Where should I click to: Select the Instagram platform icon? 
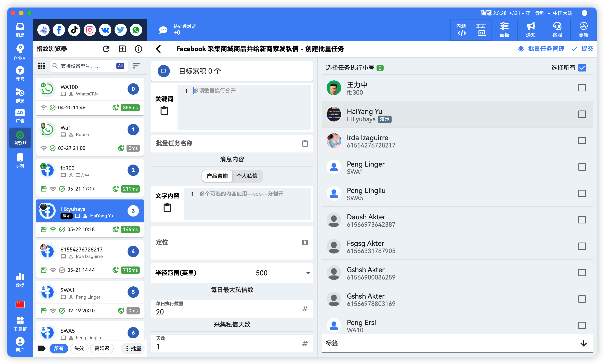click(x=90, y=30)
